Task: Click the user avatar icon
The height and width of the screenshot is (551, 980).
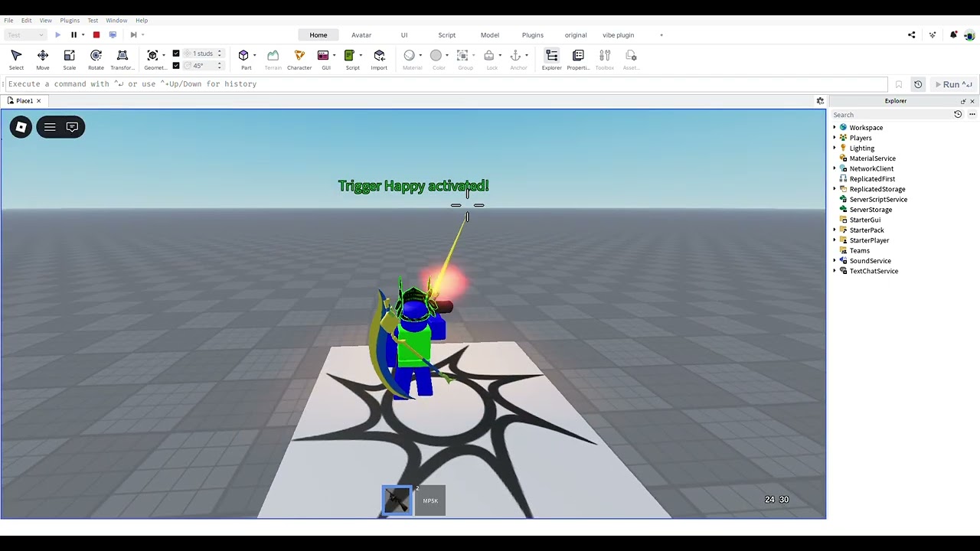Action: point(970,34)
